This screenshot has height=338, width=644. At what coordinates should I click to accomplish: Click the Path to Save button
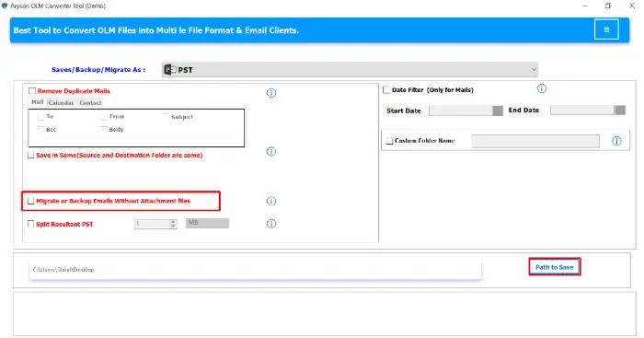[555, 267]
